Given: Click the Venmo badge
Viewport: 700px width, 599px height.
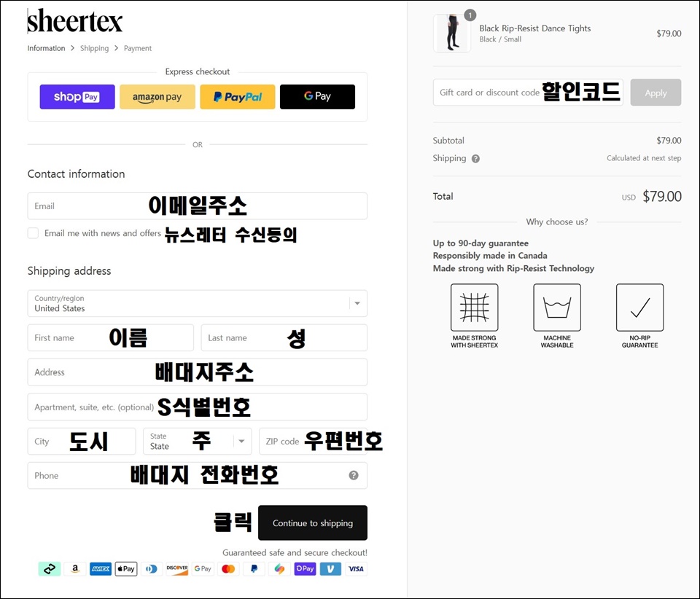Looking at the screenshot, I should click(x=330, y=568).
